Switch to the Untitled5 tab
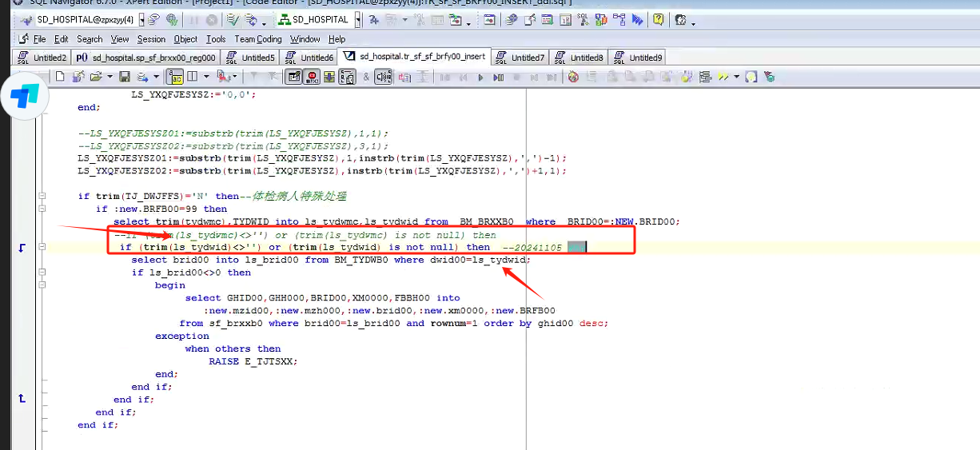 click(x=250, y=58)
